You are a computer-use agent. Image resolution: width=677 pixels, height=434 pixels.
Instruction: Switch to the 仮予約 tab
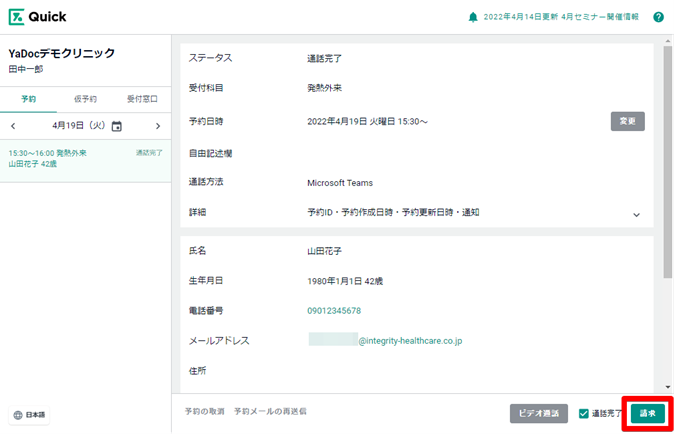(x=85, y=99)
